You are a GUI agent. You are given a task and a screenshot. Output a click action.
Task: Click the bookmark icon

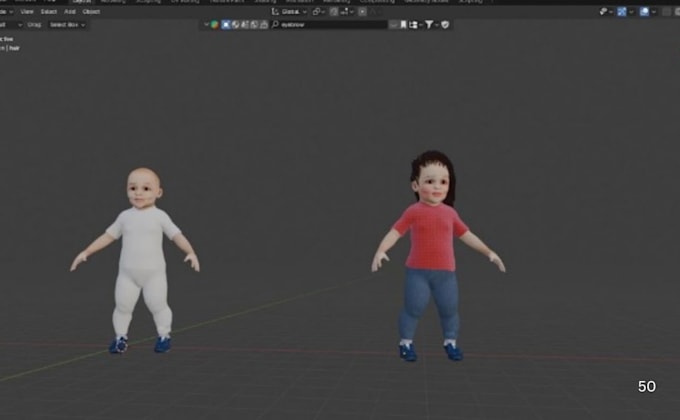point(403,25)
